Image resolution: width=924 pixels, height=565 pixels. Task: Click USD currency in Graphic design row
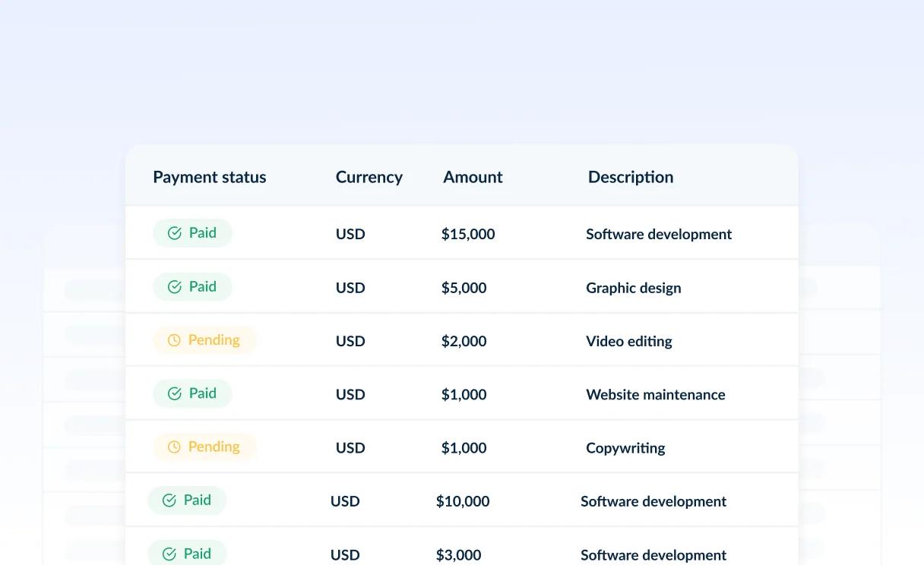(350, 288)
